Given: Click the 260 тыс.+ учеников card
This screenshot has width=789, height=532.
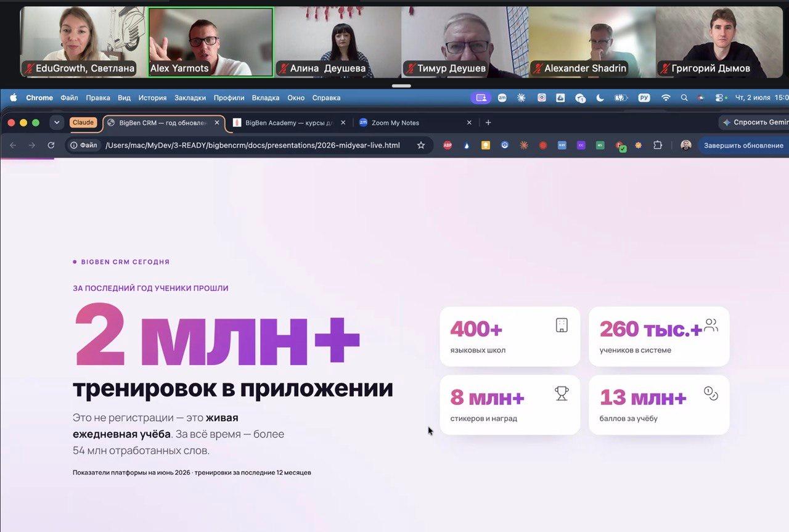Looking at the screenshot, I should click(x=659, y=337).
